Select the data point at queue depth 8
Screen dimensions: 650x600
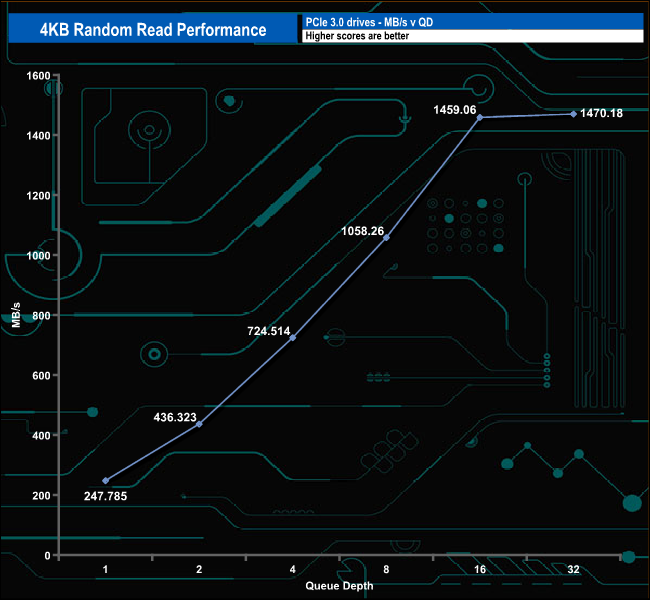pyautogui.click(x=386, y=238)
